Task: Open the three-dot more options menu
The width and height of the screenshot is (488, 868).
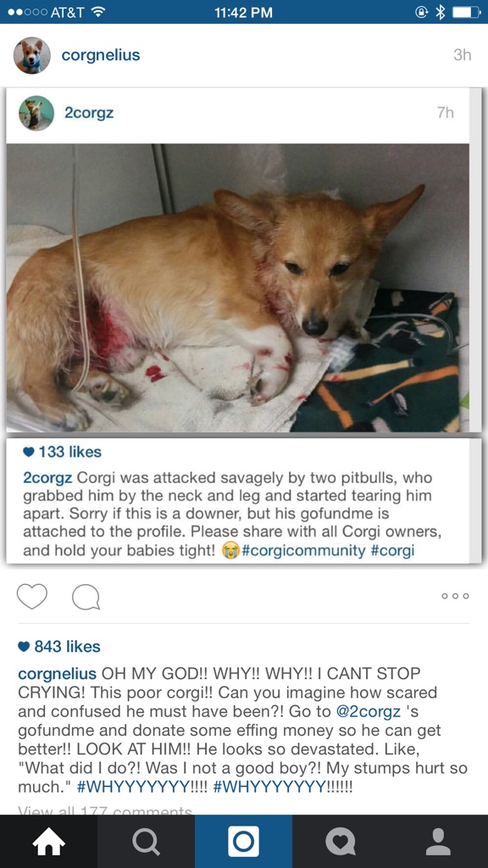Action: [x=455, y=596]
